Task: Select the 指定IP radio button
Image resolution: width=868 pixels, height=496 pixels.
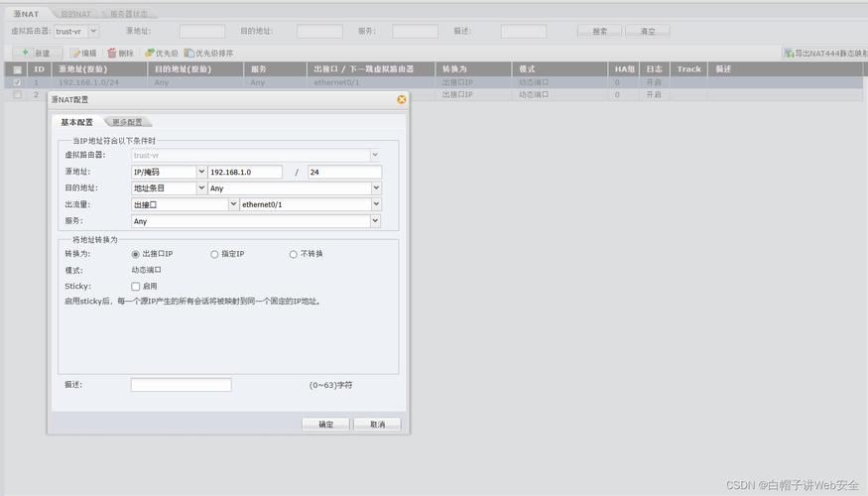Action: (214, 254)
